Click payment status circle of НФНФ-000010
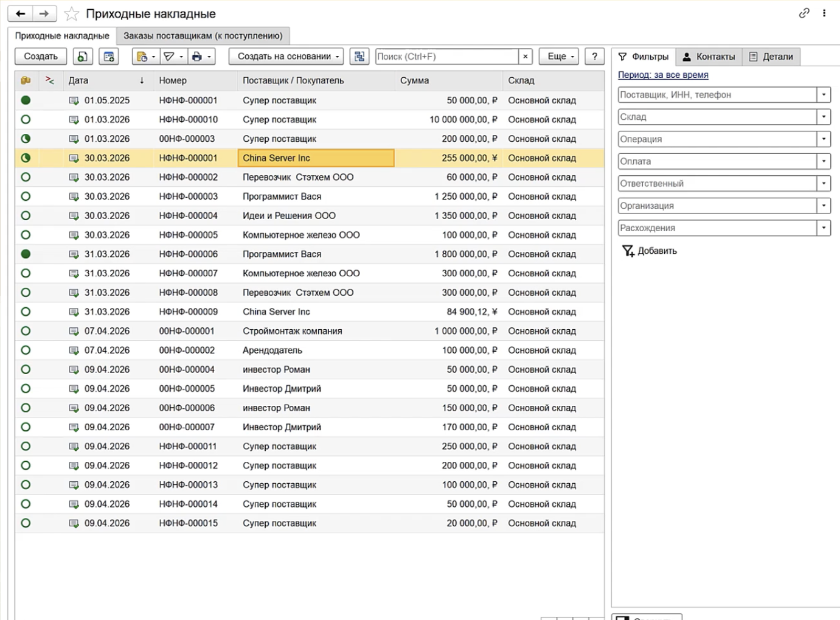The width and height of the screenshot is (840, 620). [26, 119]
